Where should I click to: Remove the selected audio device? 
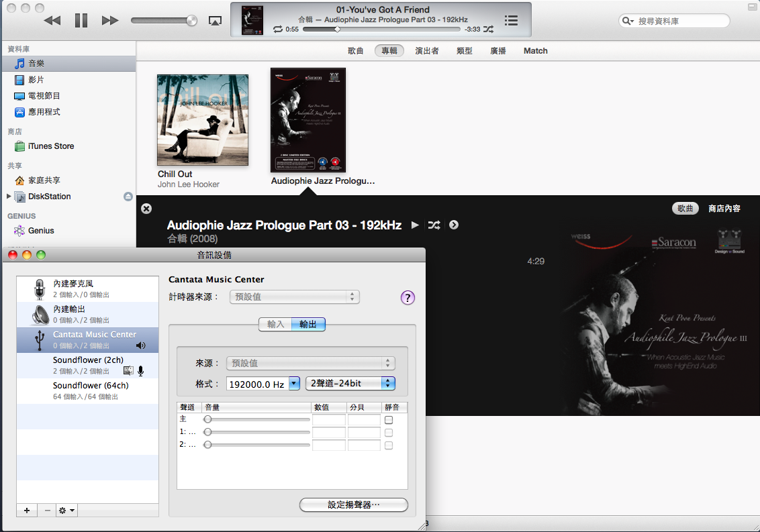click(47, 510)
